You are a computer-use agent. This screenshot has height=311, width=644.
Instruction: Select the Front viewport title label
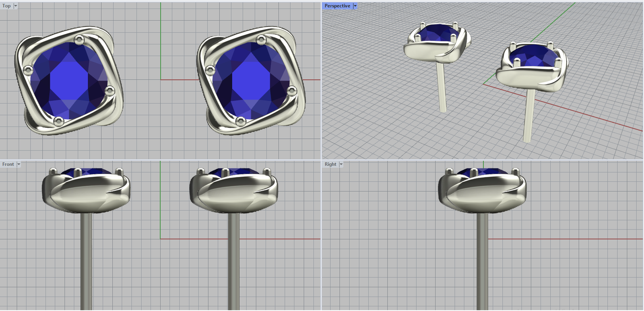click(x=8, y=164)
